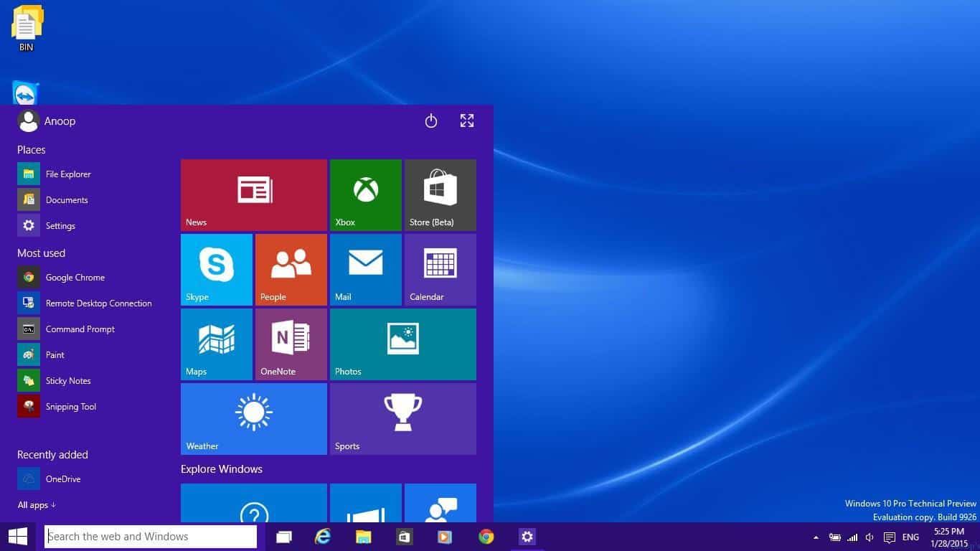Open Documents from Places

(x=53, y=199)
